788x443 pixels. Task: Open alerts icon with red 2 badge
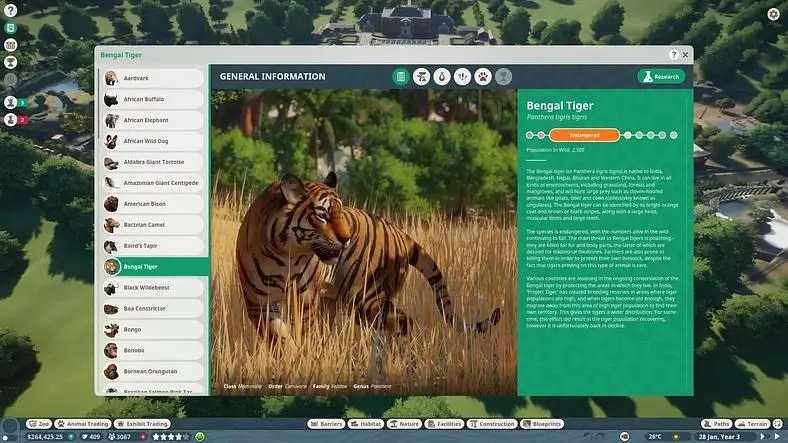point(15,120)
